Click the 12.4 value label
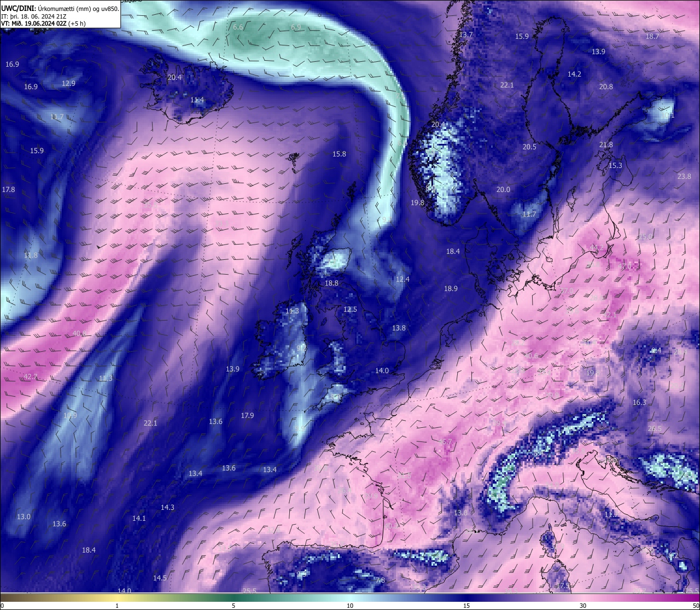Viewport: 700px width, 610px height. click(402, 280)
